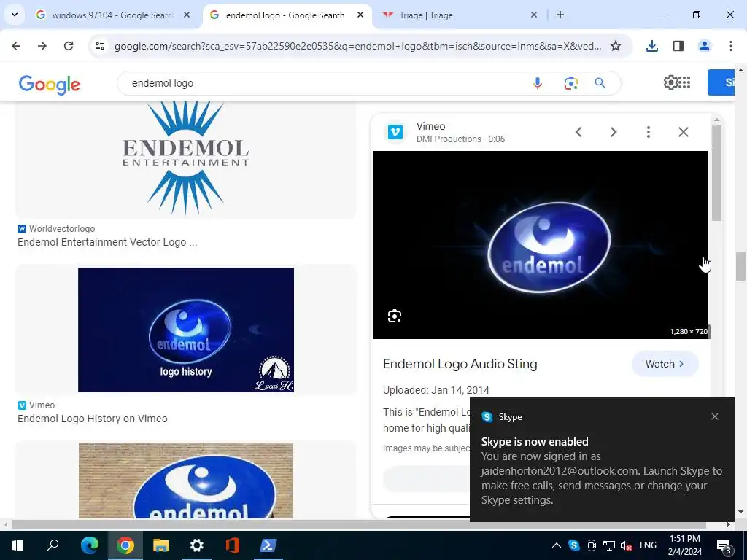Viewport: 747px width, 560px height.
Task: Close the image preview panel
Action: tap(684, 132)
